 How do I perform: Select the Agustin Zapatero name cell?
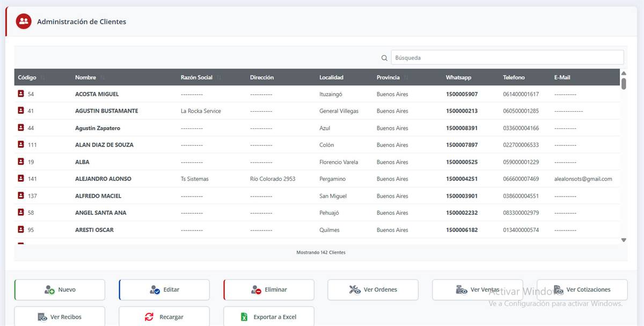point(98,128)
